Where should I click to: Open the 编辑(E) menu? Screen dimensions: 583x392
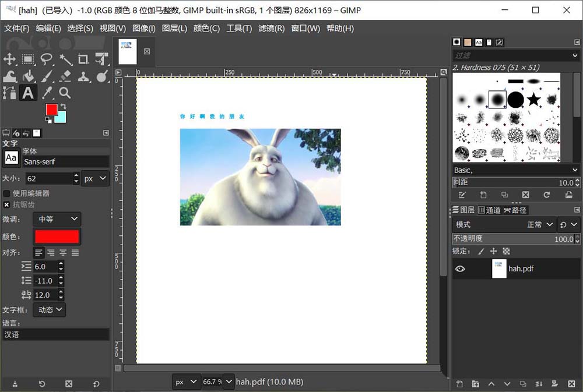point(48,28)
